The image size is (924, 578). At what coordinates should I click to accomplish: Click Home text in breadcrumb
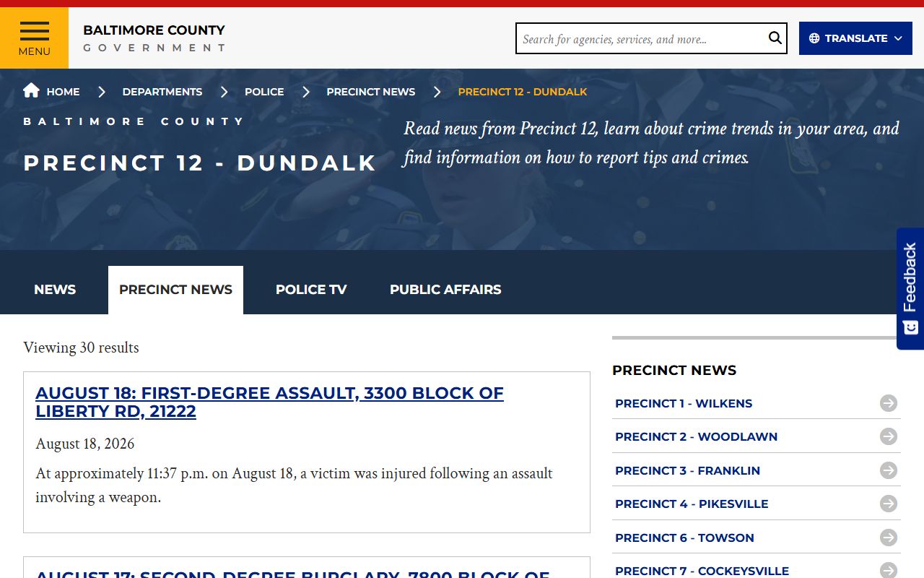(64, 92)
